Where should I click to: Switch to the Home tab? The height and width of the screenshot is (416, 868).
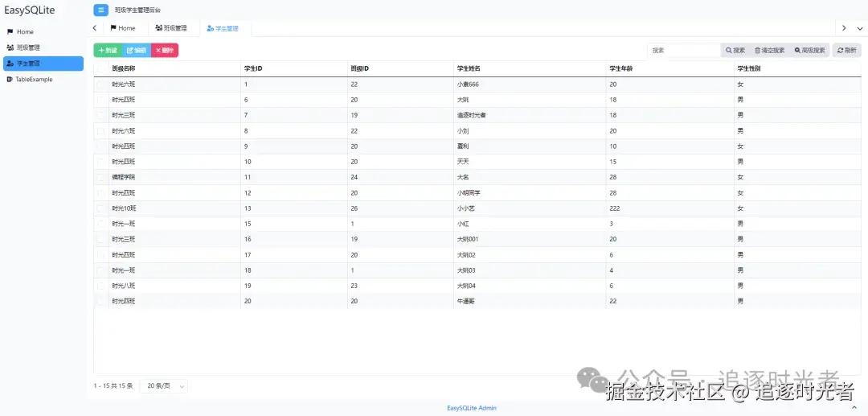[x=123, y=28]
